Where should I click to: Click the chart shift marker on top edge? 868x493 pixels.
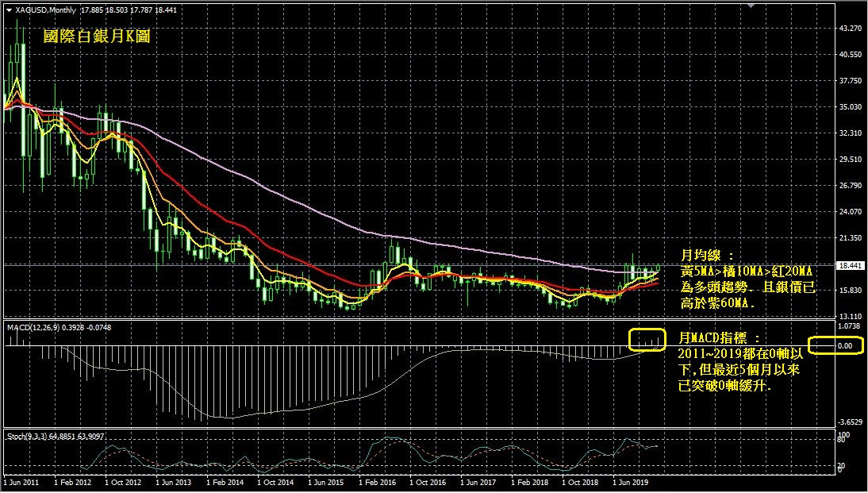[x=751, y=6]
